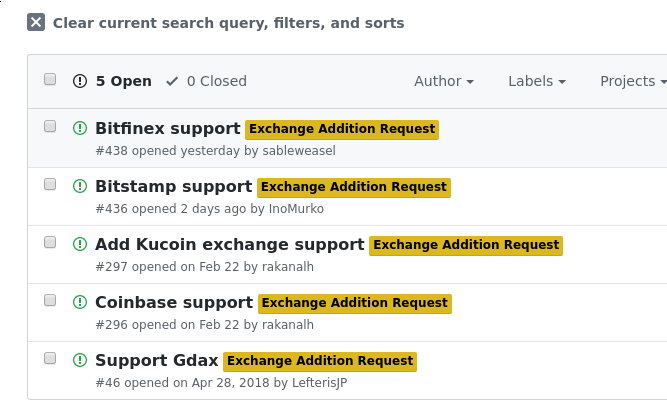Image resolution: width=667 pixels, height=414 pixels.
Task: Check the box for Bitstamp support issue
Action: 50,184
